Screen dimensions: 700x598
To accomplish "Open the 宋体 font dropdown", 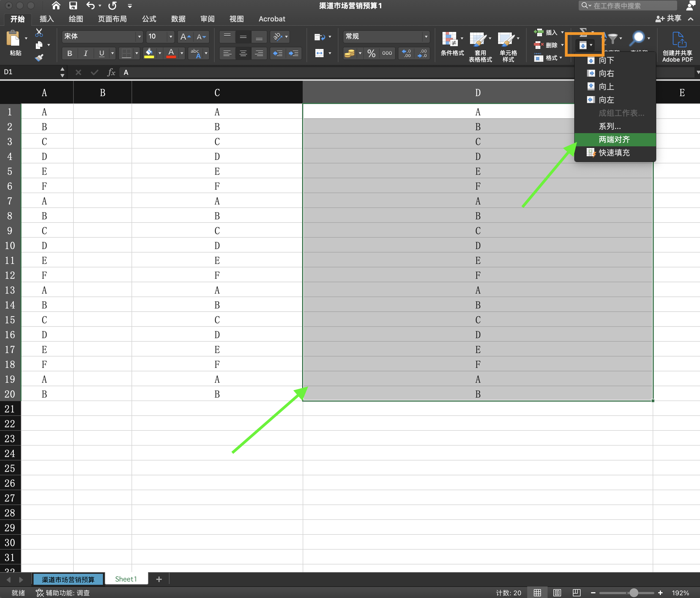I will click(139, 37).
